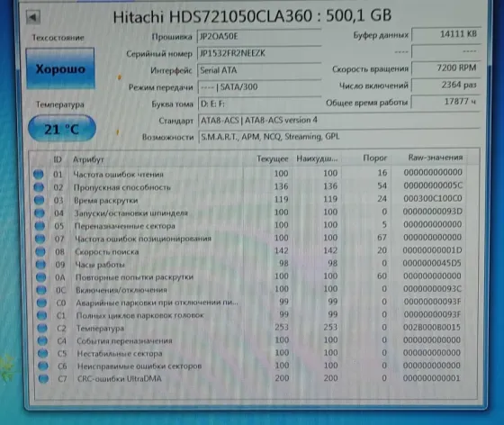Image resolution: width=504 pixels, height=425 pixels.
Task: Click the Порог column header
Action: (x=374, y=158)
